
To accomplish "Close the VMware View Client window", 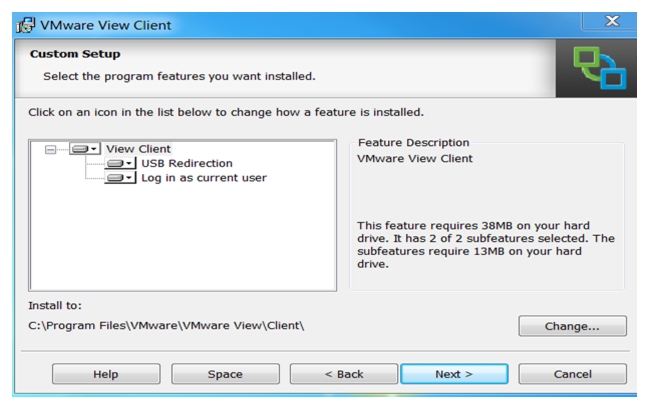I will (611, 21).
